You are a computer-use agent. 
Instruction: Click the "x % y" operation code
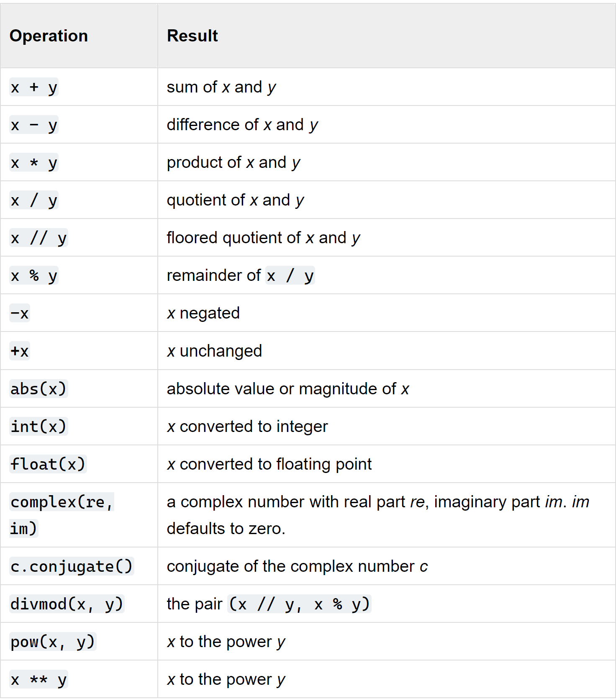(x=34, y=275)
